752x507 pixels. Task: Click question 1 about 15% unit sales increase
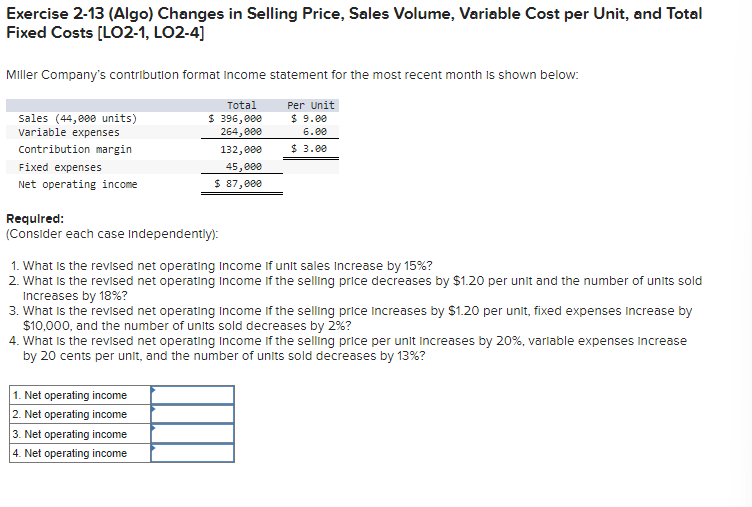[x=222, y=265]
